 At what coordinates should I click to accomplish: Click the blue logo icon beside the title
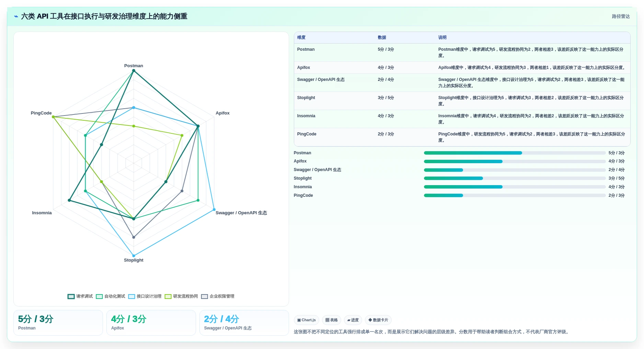(16, 16)
